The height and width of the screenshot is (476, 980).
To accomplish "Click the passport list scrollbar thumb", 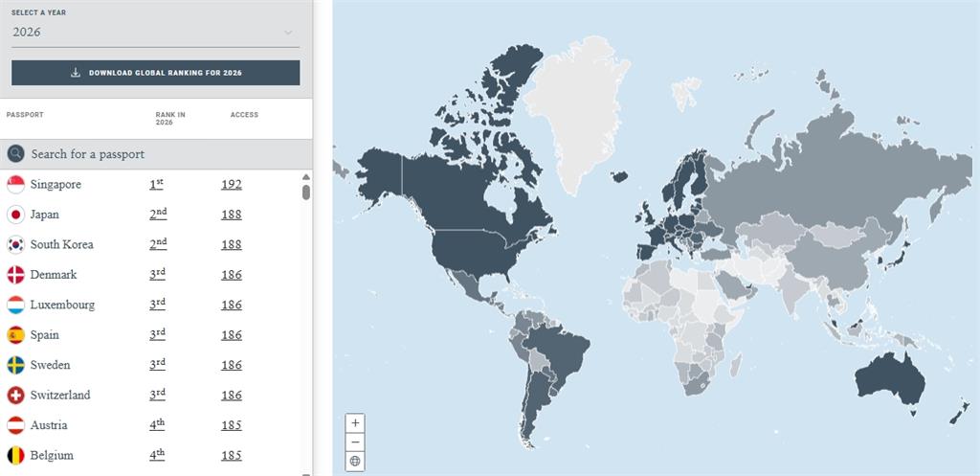I will click(x=306, y=192).
